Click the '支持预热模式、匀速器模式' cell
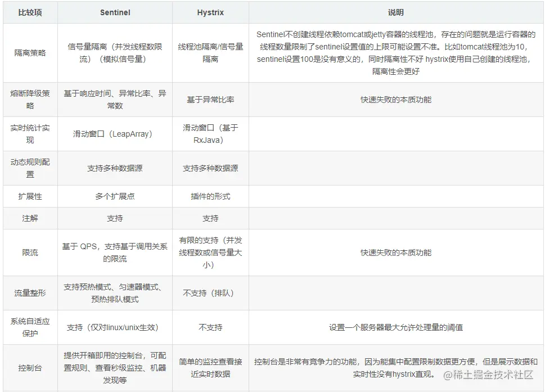The width and height of the screenshot is (545, 392). point(115,293)
